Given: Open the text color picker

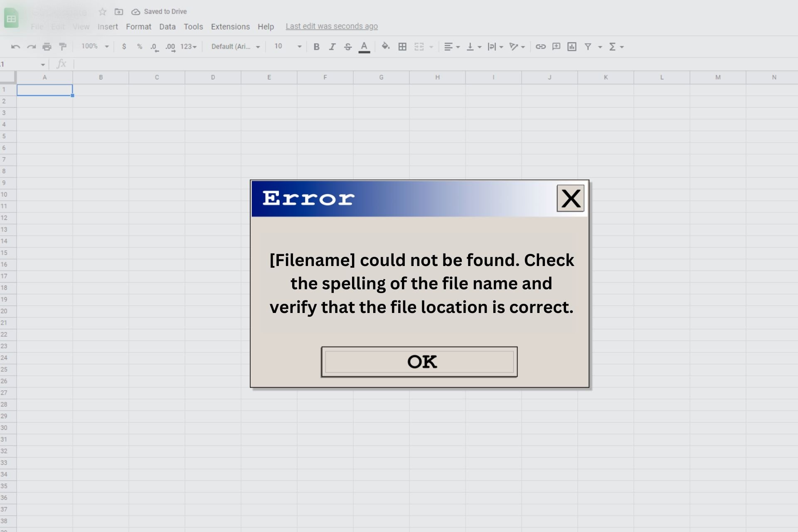Looking at the screenshot, I should coord(364,47).
